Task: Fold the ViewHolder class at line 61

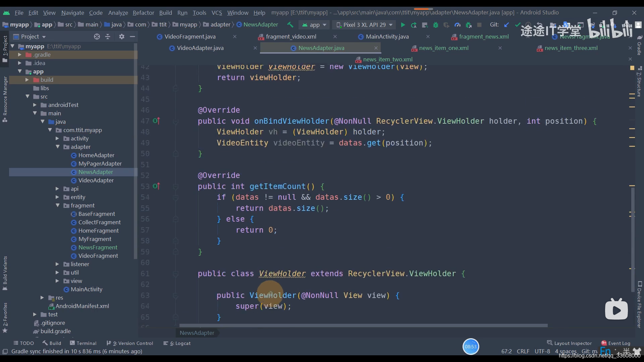Action: click(175, 274)
